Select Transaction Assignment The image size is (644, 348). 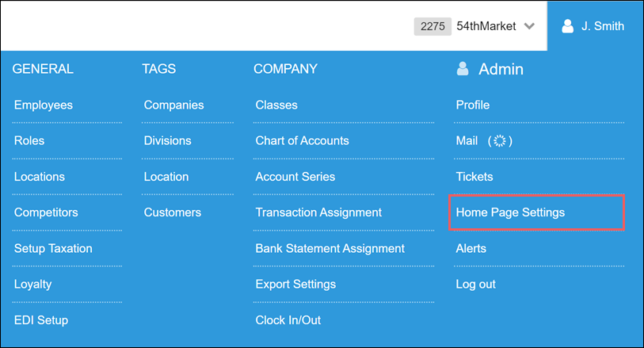click(318, 212)
